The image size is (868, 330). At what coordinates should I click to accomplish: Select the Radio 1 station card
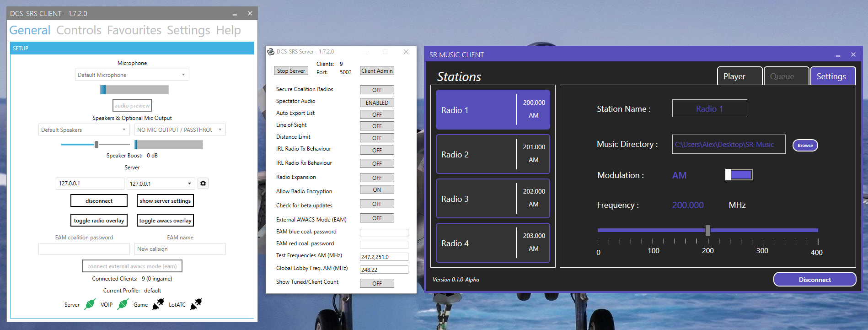tap(493, 109)
